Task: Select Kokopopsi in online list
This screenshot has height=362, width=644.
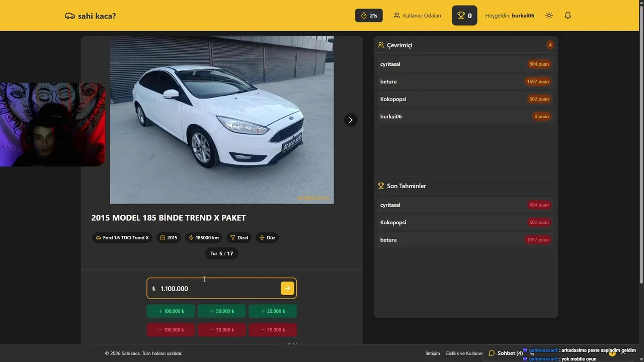Action: click(465, 99)
